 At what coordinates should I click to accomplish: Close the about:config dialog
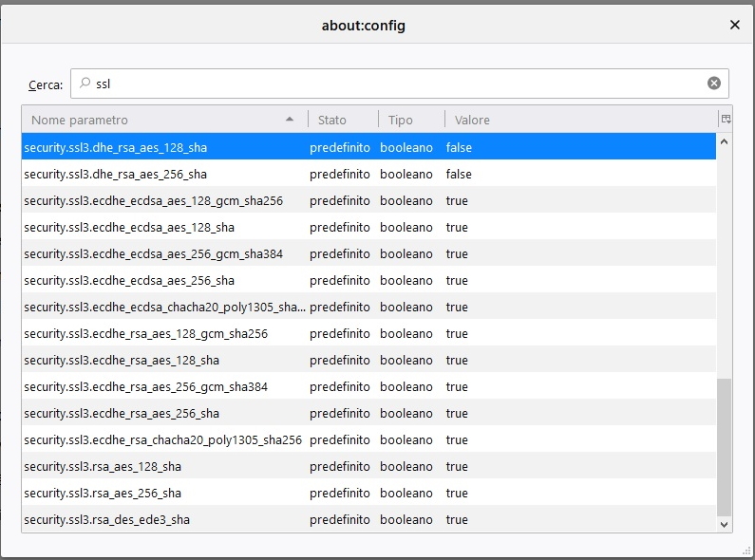coord(734,25)
